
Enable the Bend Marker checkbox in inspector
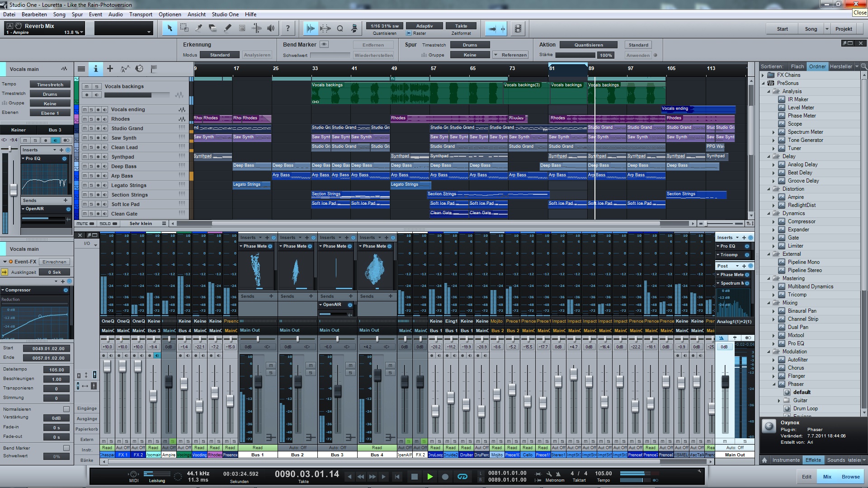(x=66, y=448)
